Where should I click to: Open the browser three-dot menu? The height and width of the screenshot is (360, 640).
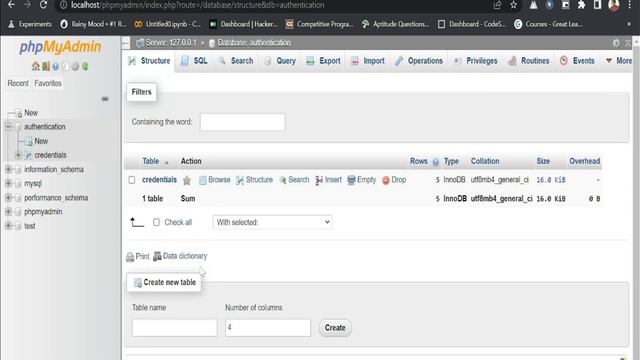tap(630, 5)
